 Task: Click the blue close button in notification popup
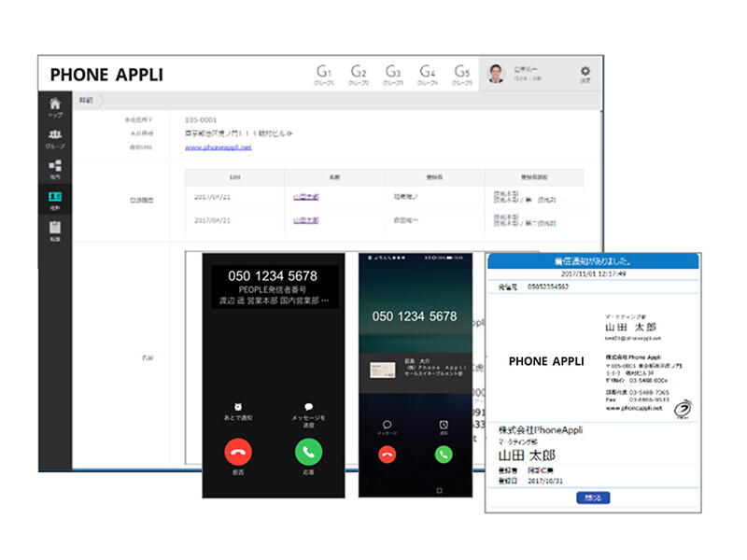[593, 497]
